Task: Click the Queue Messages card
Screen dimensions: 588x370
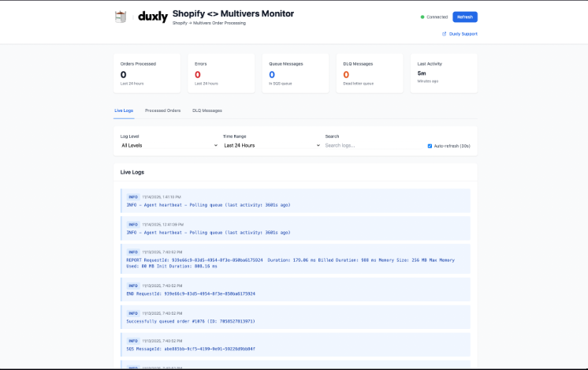Action: [296, 73]
